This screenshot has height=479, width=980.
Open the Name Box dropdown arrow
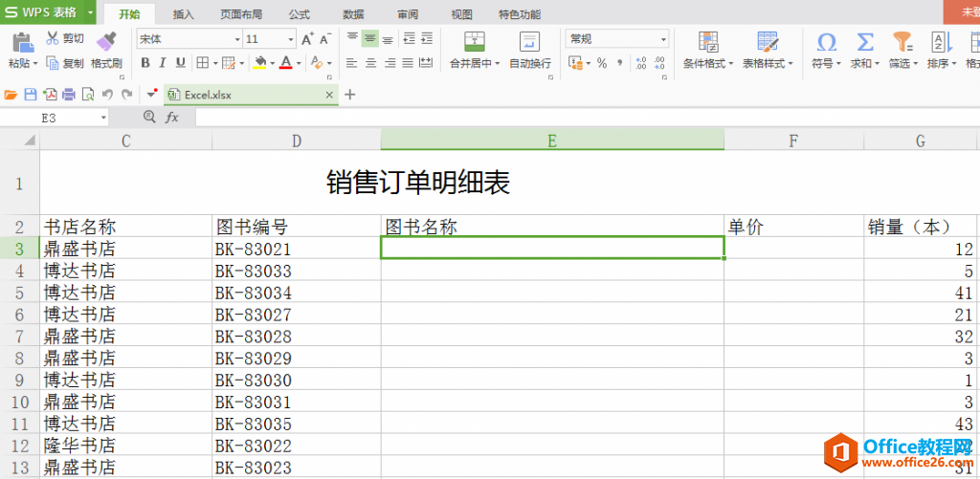[x=103, y=118]
